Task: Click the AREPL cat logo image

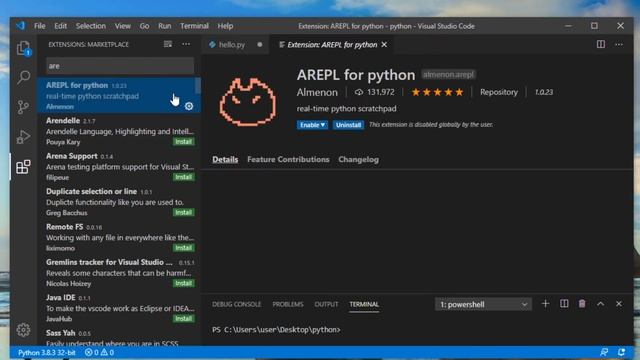Action: [247, 102]
